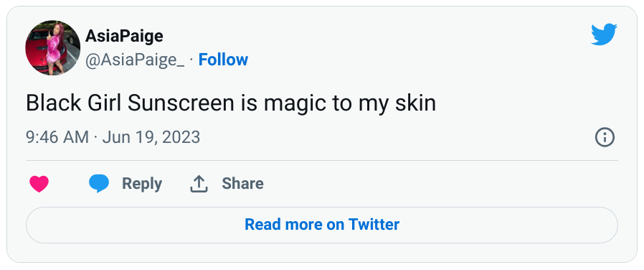
Task: Click the Black Girl Sunscreen tweet text
Action: (x=231, y=103)
